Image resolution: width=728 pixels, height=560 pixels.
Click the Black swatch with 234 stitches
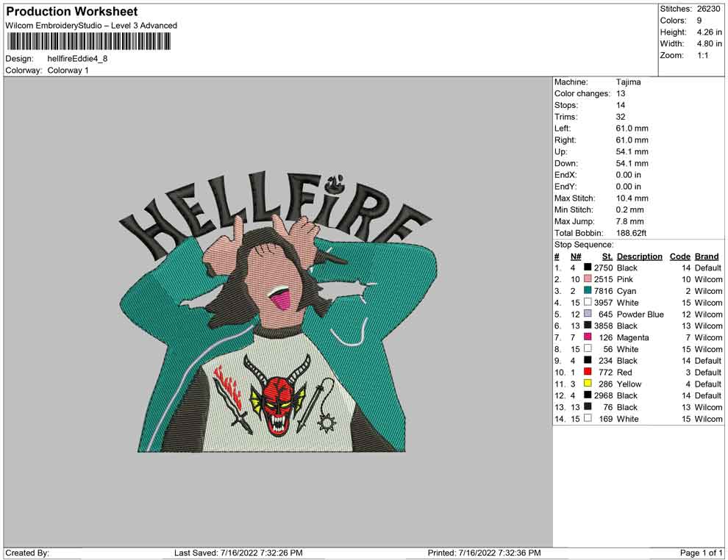tap(588, 360)
